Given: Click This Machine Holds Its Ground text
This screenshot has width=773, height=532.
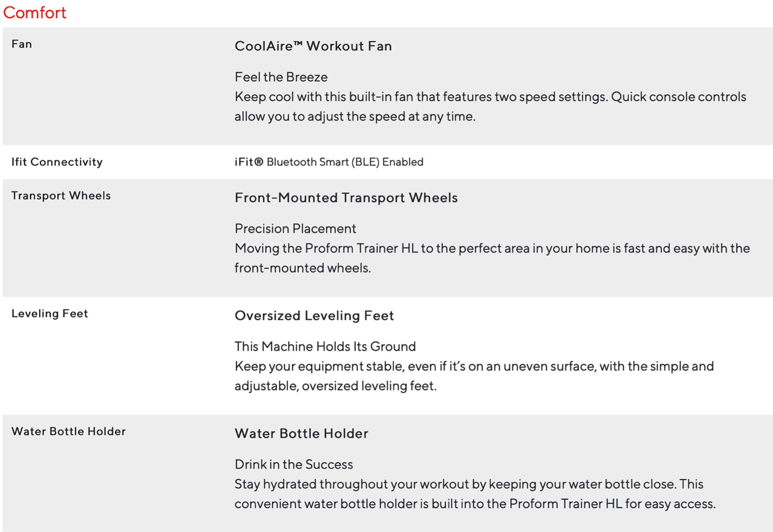Looking at the screenshot, I should click(325, 347).
